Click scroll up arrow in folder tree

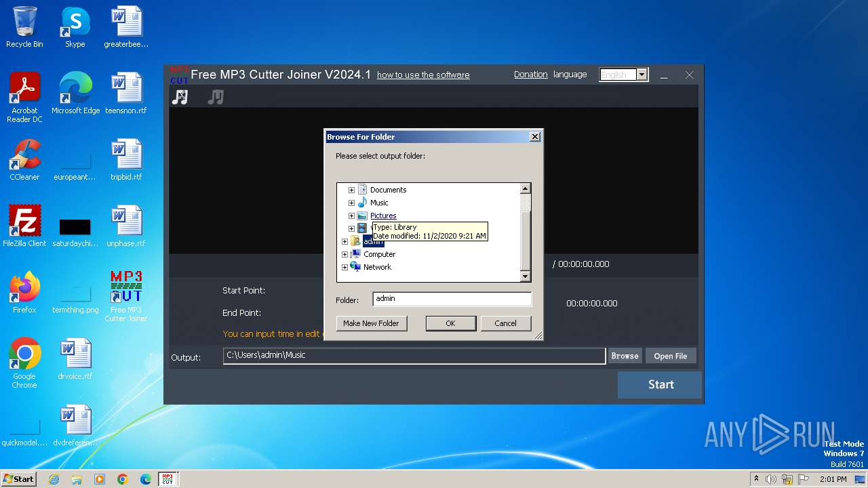point(525,188)
